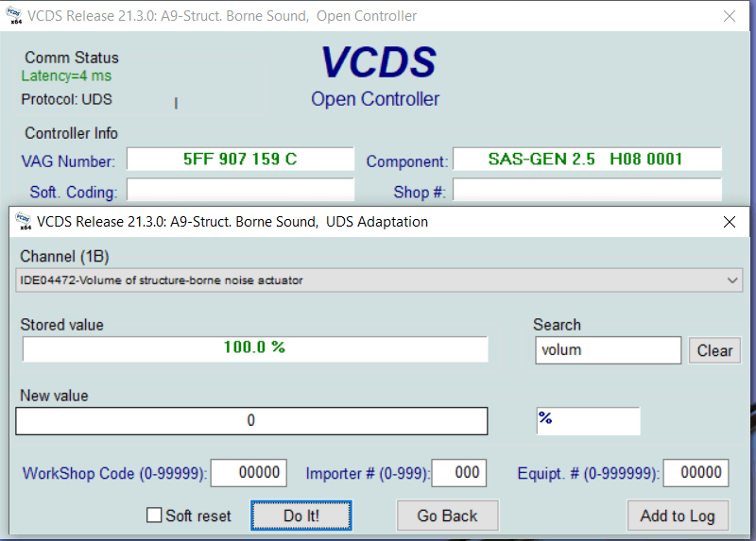The width and height of the screenshot is (756, 541).
Task: Expand Channel combo box arrow
Action: point(732,280)
